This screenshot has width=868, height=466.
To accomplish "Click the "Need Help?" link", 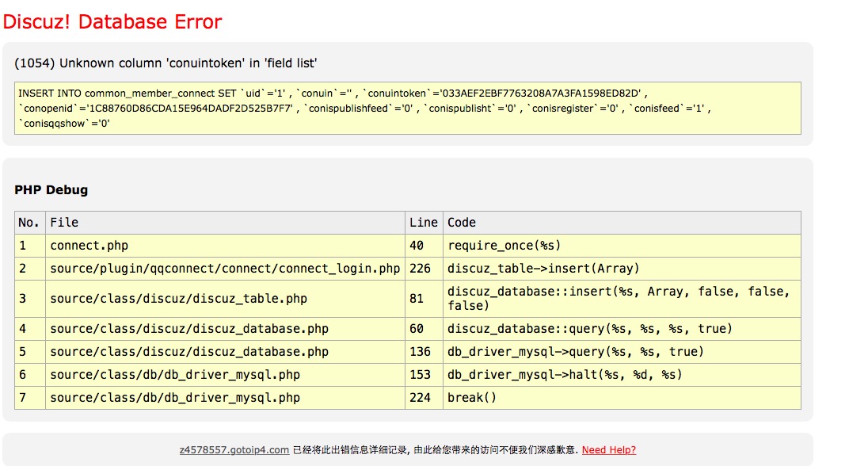I will coord(608,450).
